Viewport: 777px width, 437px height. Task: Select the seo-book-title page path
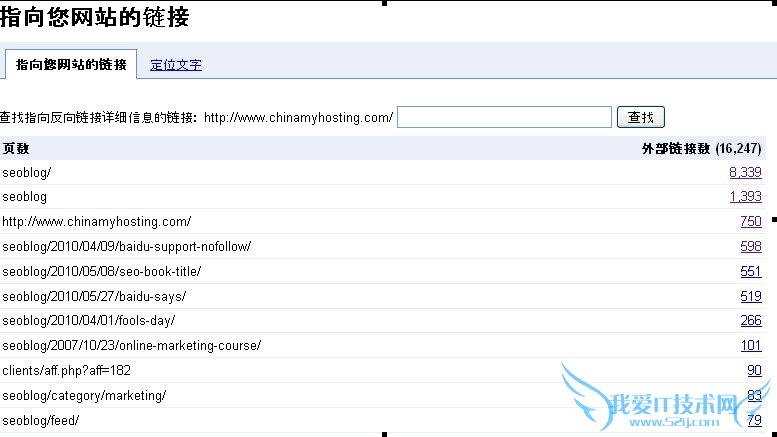tap(102, 272)
